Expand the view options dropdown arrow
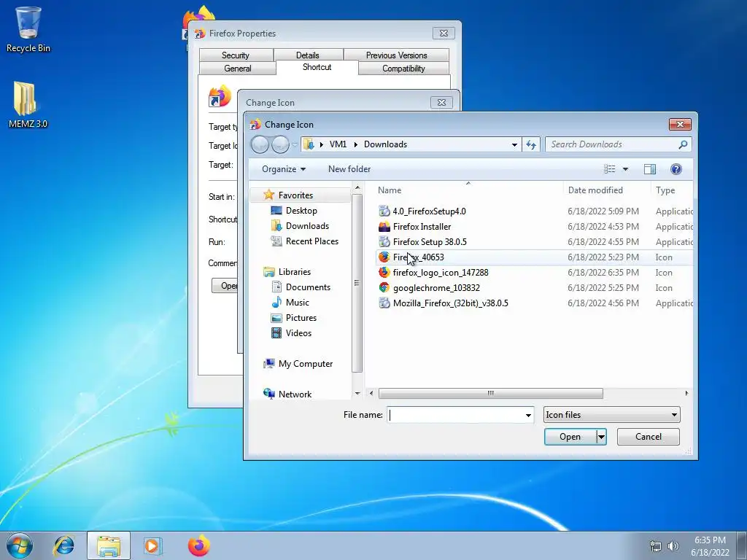The image size is (747, 560). coord(625,169)
